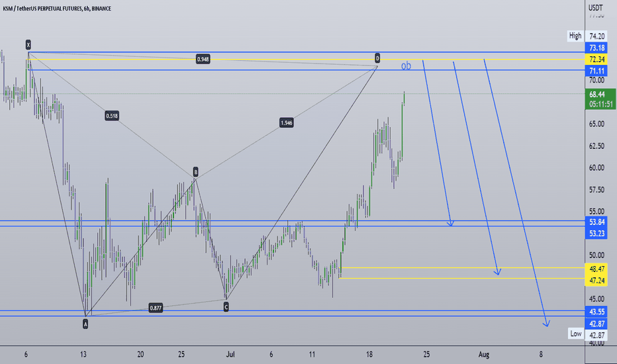Select the harmonic pattern point X label
The height and width of the screenshot is (364, 617).
(28, 44)
